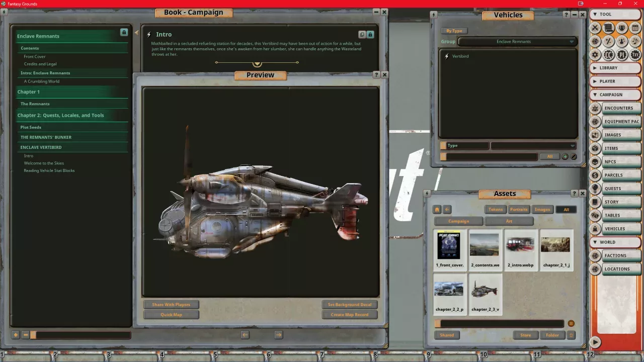Toggle the Intro page lock icon

[370, 35]
